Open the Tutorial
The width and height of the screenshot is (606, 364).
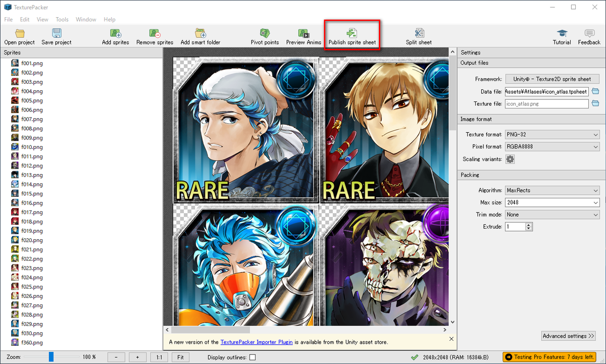point(562,37)
